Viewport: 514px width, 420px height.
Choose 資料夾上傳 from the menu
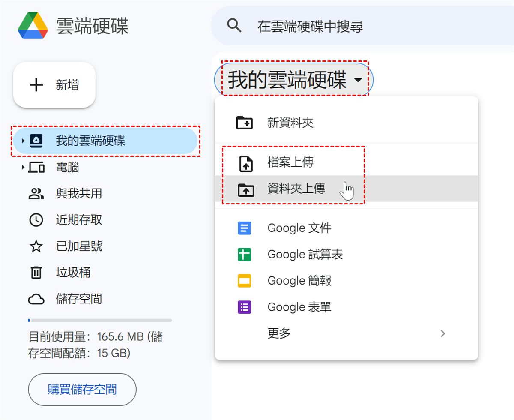pos(296,189)
